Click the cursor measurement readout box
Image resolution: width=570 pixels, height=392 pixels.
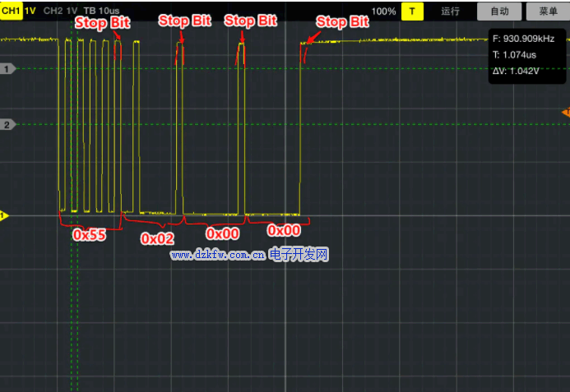click(x=526, y=54)
